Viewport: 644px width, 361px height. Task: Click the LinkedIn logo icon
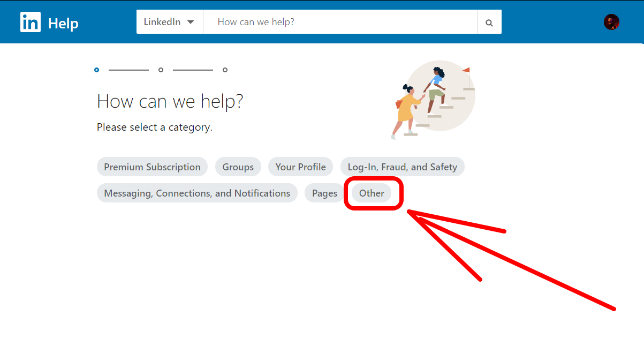coord(31,22)
